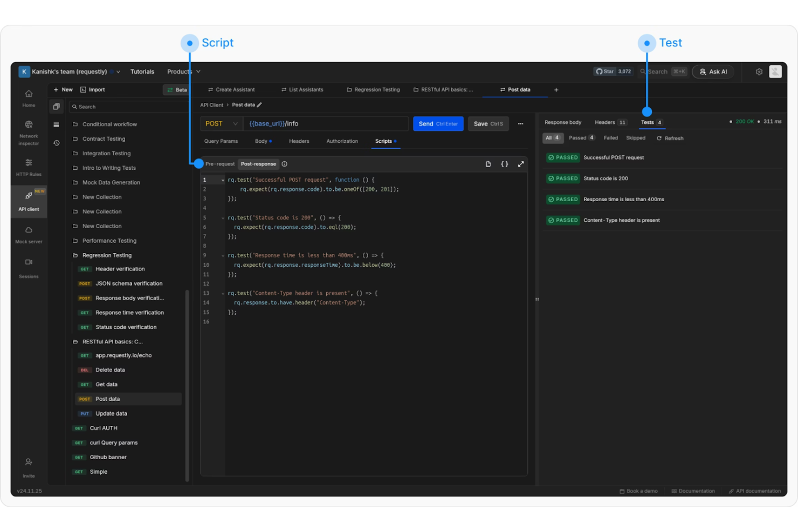Switch to Pre-request script mode
Screen dimensions: 798x532
coord(220,164)
